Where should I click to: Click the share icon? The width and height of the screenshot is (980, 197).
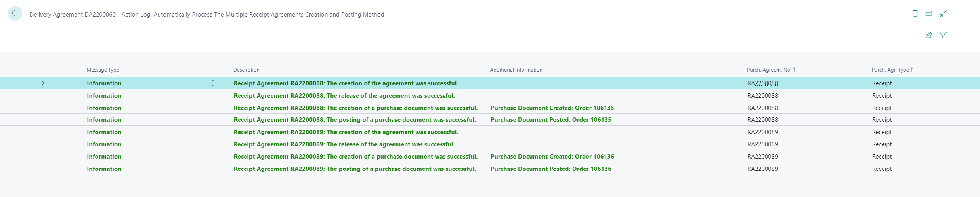[929, 35]
